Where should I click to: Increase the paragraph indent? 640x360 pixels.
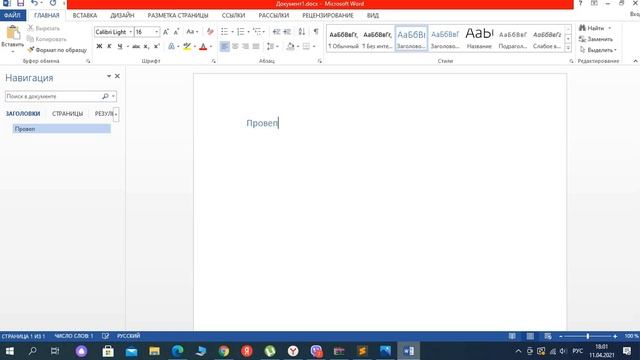[x=287, y=32]
